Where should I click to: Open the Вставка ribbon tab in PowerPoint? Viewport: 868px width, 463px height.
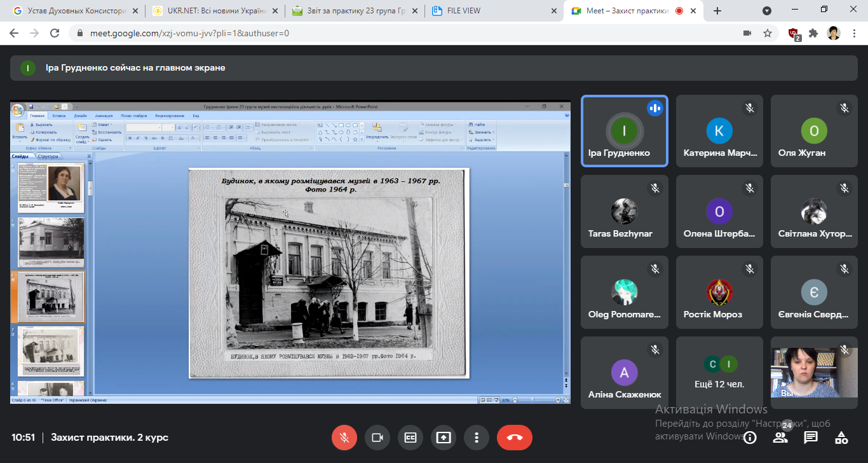pyautogui.click(x=59, y=116)
